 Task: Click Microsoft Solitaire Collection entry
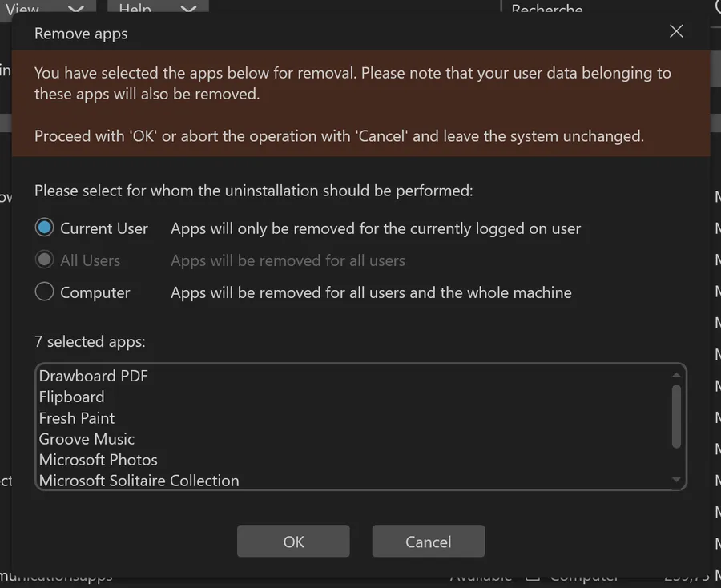pos(139,480)
